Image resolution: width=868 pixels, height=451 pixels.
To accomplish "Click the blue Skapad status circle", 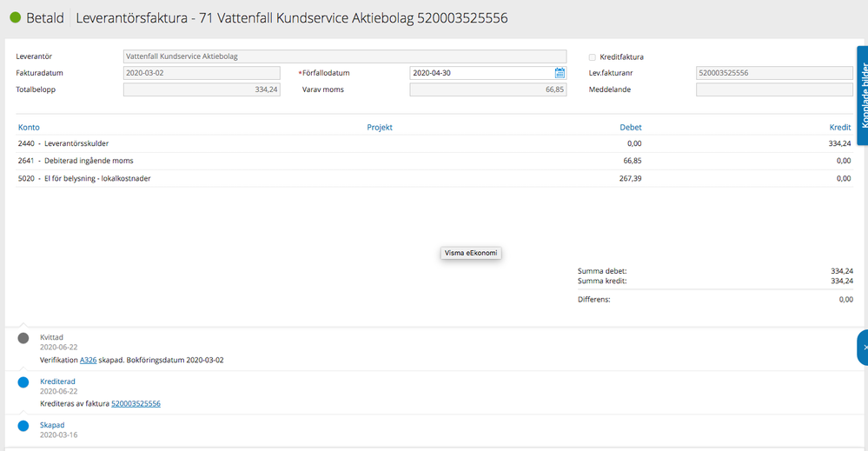I will (23, 426).
